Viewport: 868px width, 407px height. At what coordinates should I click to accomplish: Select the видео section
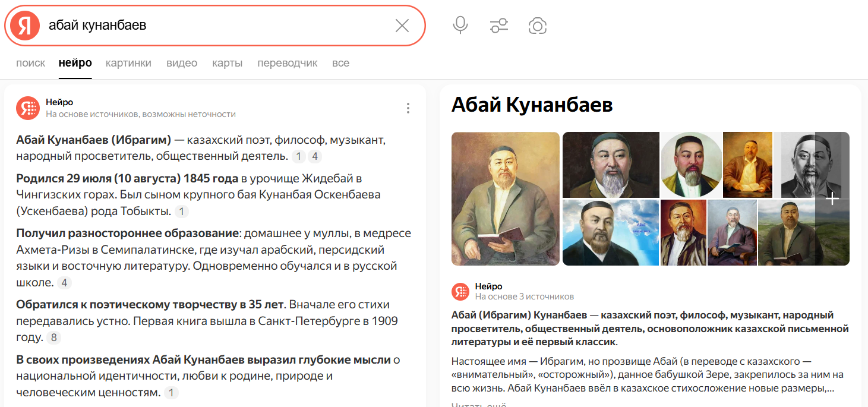coord(182,62)
